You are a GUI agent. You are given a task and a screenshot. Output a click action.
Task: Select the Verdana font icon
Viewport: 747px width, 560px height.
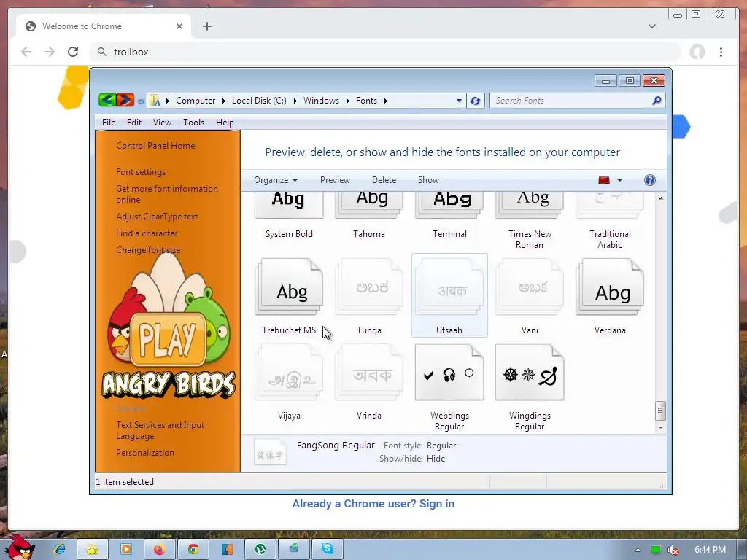tap(610, 287)
